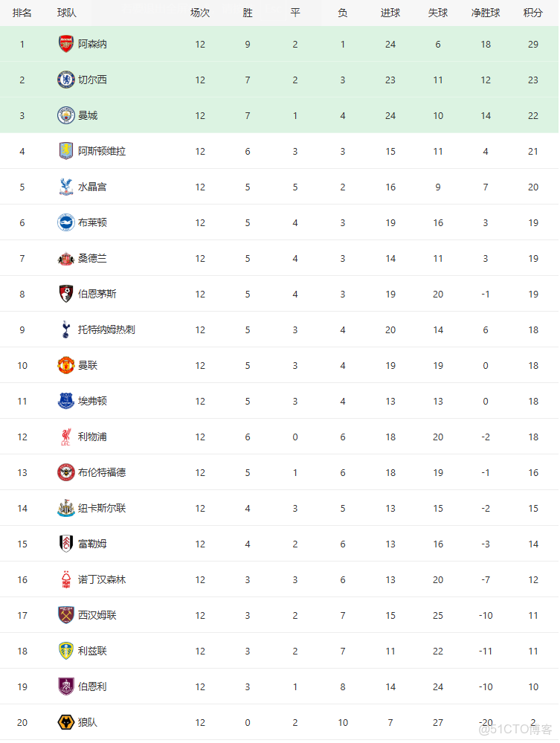Click the 进球 column header
Screen dimensions: 560x743
click(390, 13)
